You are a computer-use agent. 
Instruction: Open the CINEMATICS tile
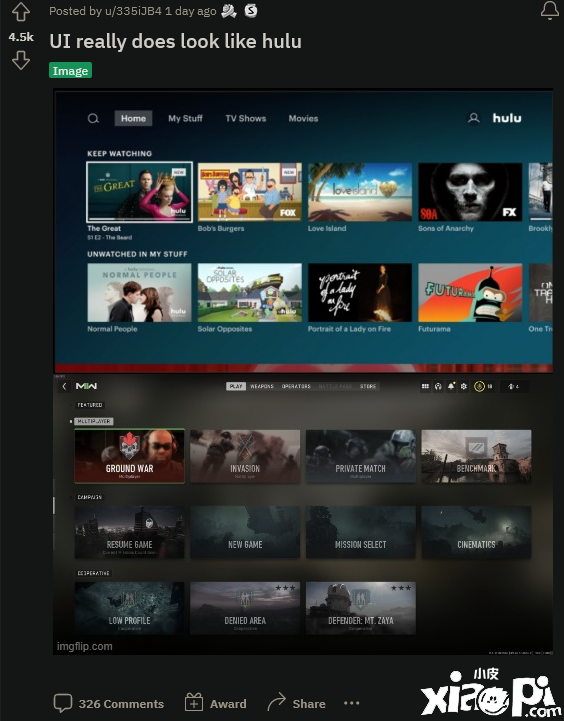coord(476,532)
